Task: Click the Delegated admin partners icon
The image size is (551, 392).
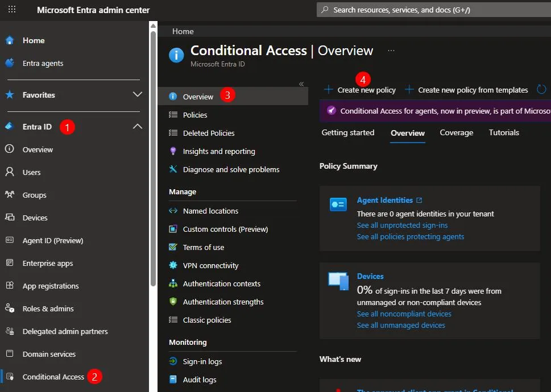Action: [10, 331]
